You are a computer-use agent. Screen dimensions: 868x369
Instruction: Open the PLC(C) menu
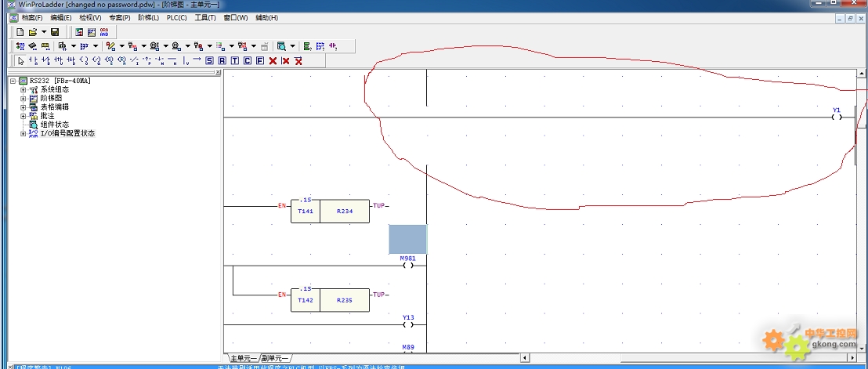pyautogui.click(x=176, y=18)
